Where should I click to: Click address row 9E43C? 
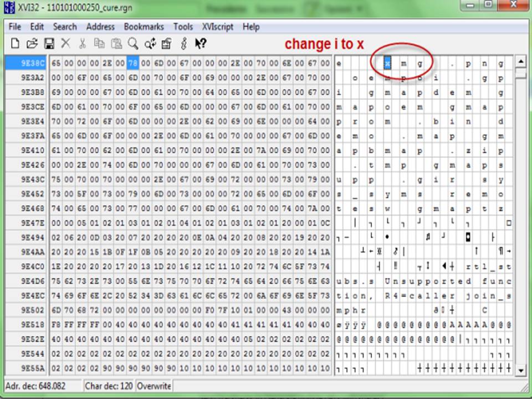pos(26,180)
